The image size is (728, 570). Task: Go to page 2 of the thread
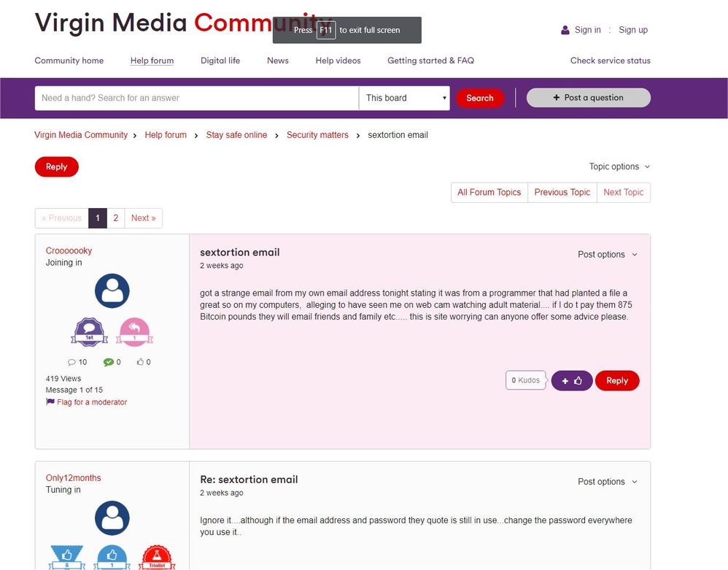pos(115,218)
